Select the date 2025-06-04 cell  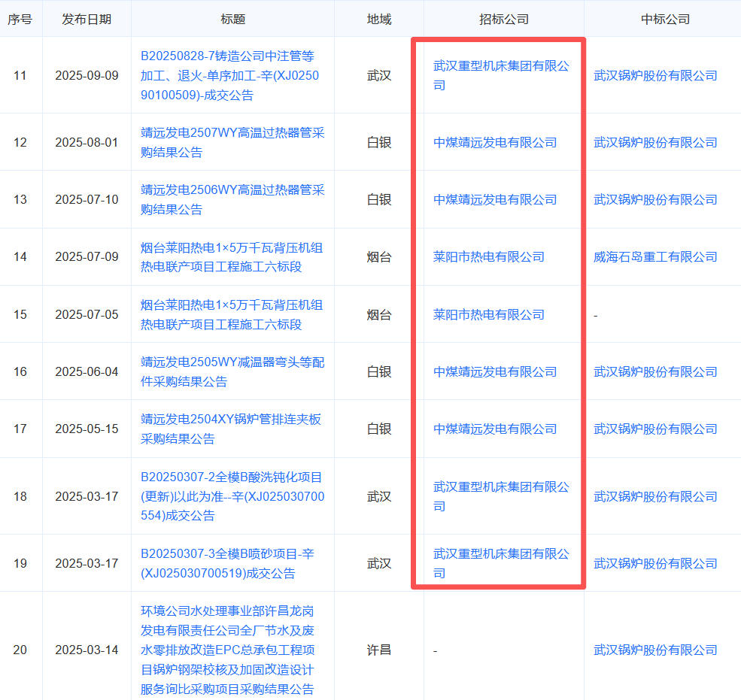point(87,371)
